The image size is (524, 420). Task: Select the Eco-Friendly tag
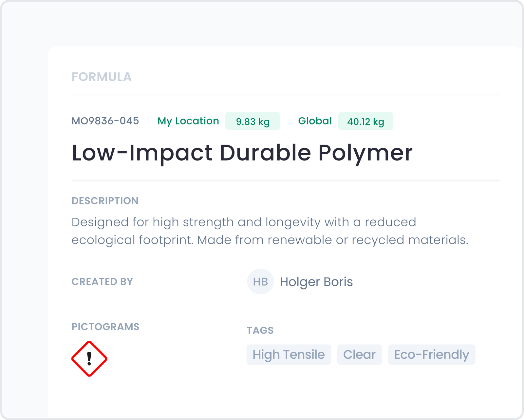pyautogui.click(x=432, y=354)
